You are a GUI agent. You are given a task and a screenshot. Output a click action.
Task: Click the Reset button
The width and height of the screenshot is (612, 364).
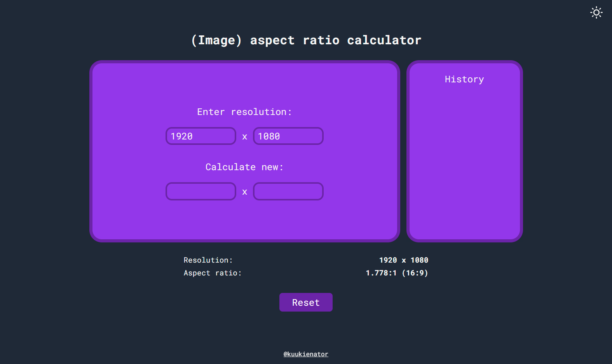[x=306, y=302]
